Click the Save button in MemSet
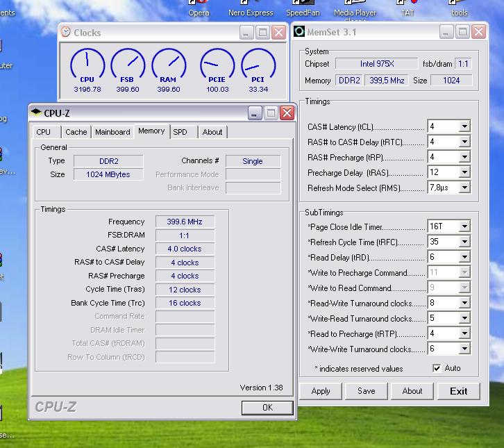 367,391
